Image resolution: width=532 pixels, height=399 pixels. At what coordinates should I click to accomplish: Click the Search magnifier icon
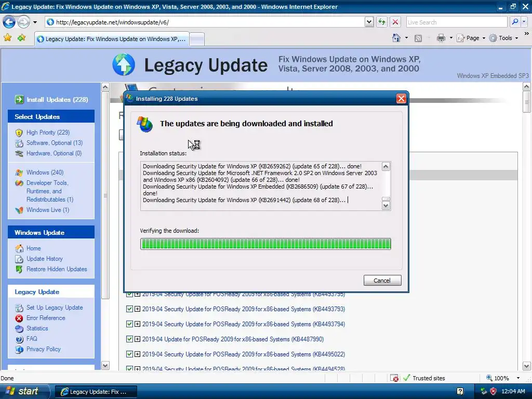coord(515,22)
